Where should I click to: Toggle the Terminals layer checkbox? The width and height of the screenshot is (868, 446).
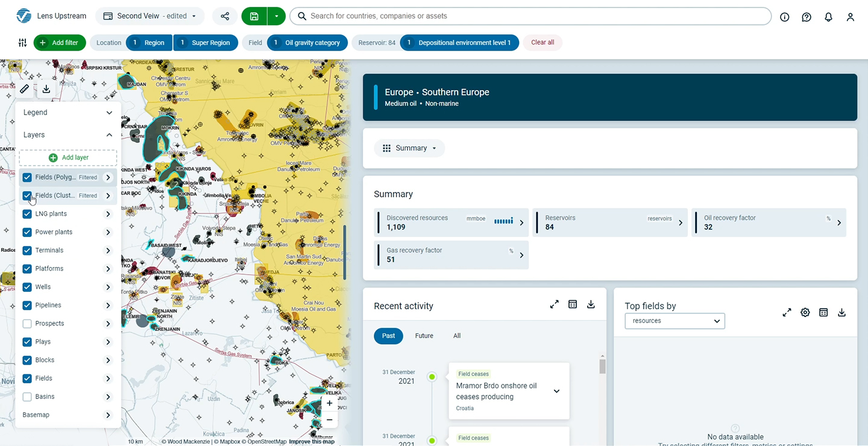click(x=27, y=250)
